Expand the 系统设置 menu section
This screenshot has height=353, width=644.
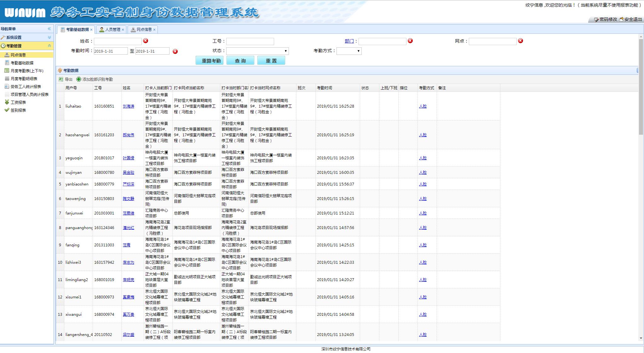click(49, 37)
